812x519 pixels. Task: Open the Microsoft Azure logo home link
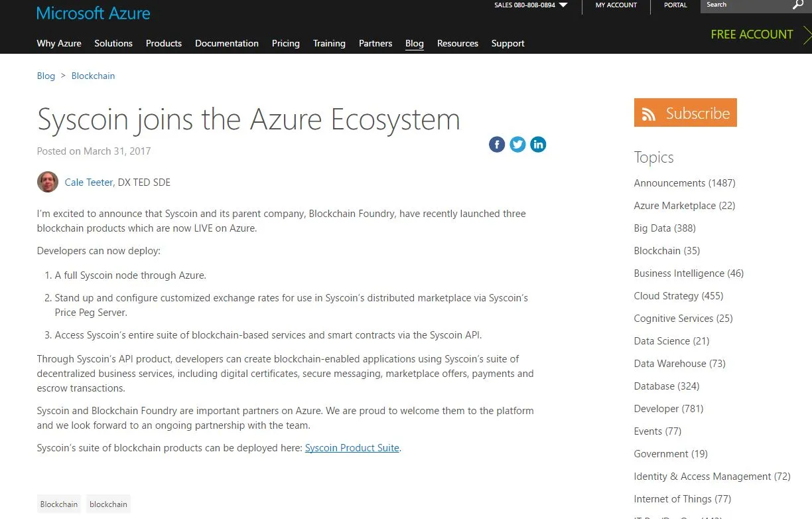click(94, 13)
